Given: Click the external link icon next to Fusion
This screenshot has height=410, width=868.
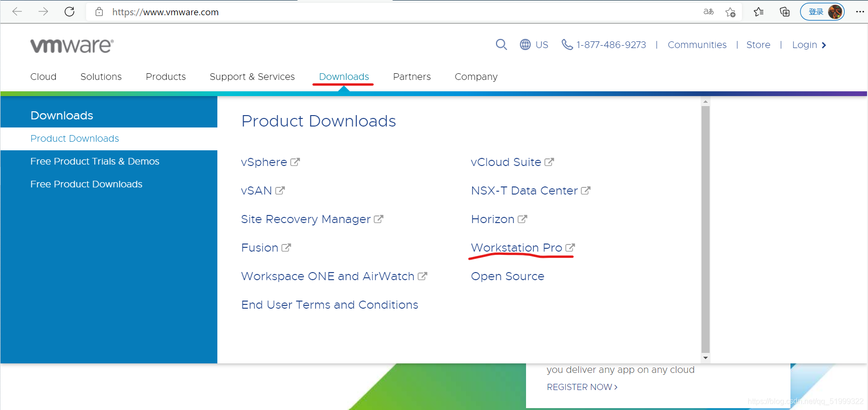Looking at the screenshot, I should coord(286,247).
